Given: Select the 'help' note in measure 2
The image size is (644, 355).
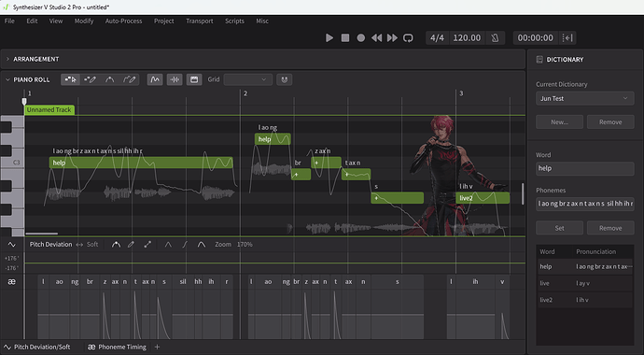Looking at the screenshot, I should pos(273,139).
